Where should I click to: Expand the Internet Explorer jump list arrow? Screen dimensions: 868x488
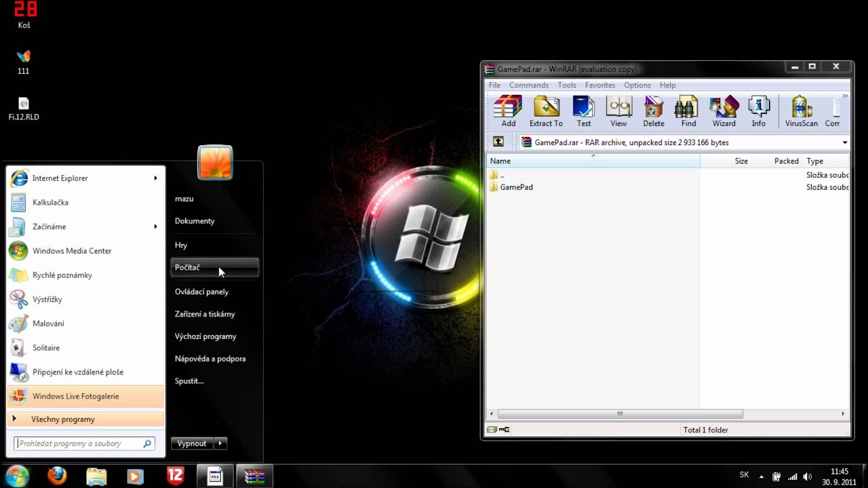[x=155, y=178]
